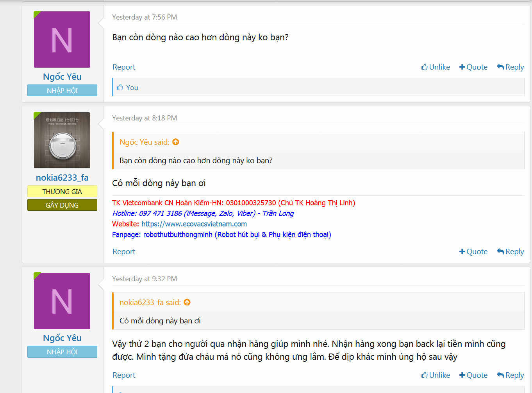
Task: Jump to quoted post via nokia6233_fa arrow icon
Action: coord(187,302)
